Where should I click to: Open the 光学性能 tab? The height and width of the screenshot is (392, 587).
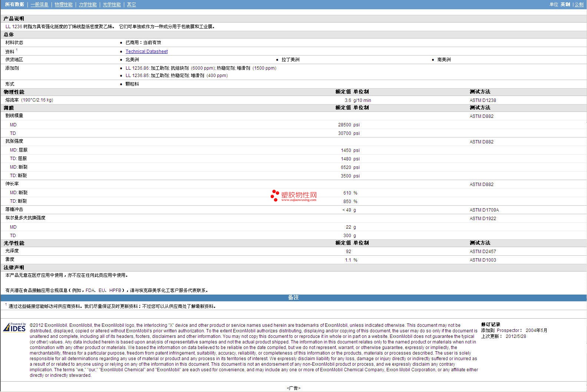click(112, 4)
